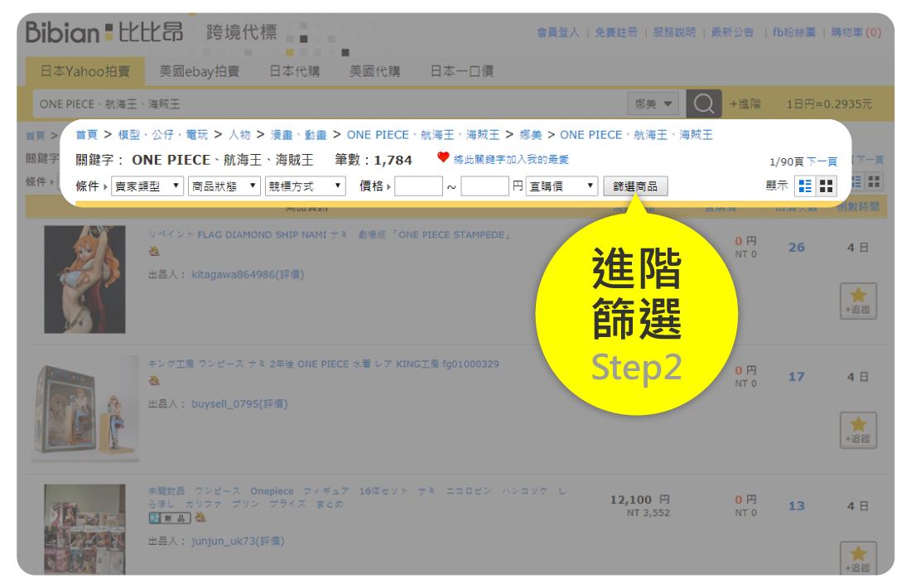This screenshot has height=588, width=911.
Task: Open the 最新公告 link
Action: 732,32
